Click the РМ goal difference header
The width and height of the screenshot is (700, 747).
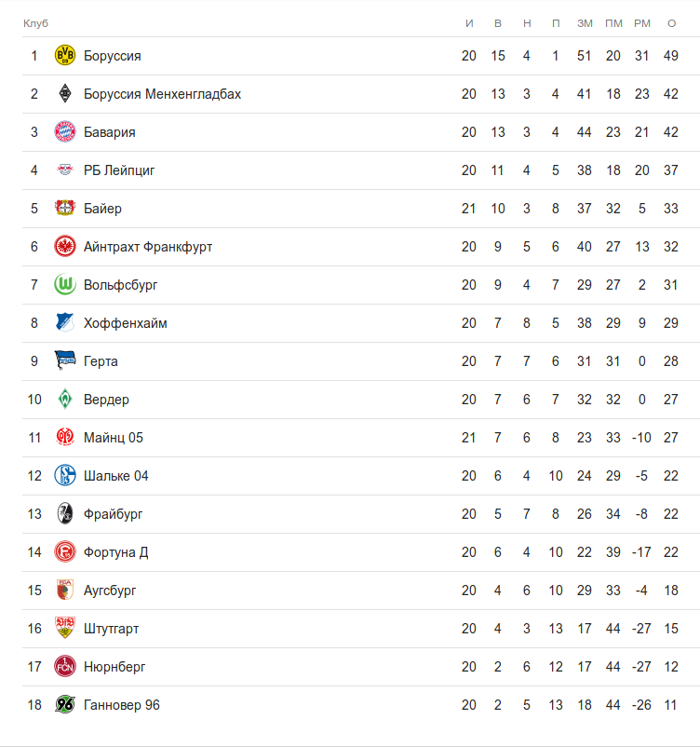click(x=642, y=22)
